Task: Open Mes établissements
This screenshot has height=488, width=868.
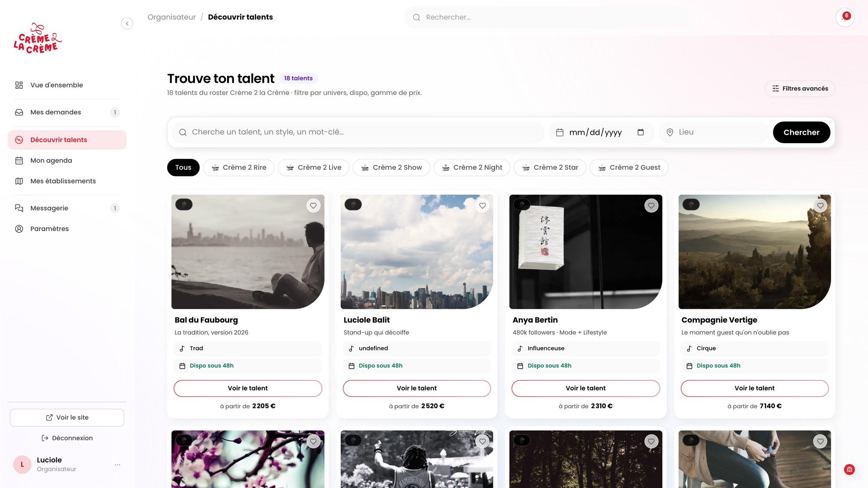Action: [x=67, y=181]
